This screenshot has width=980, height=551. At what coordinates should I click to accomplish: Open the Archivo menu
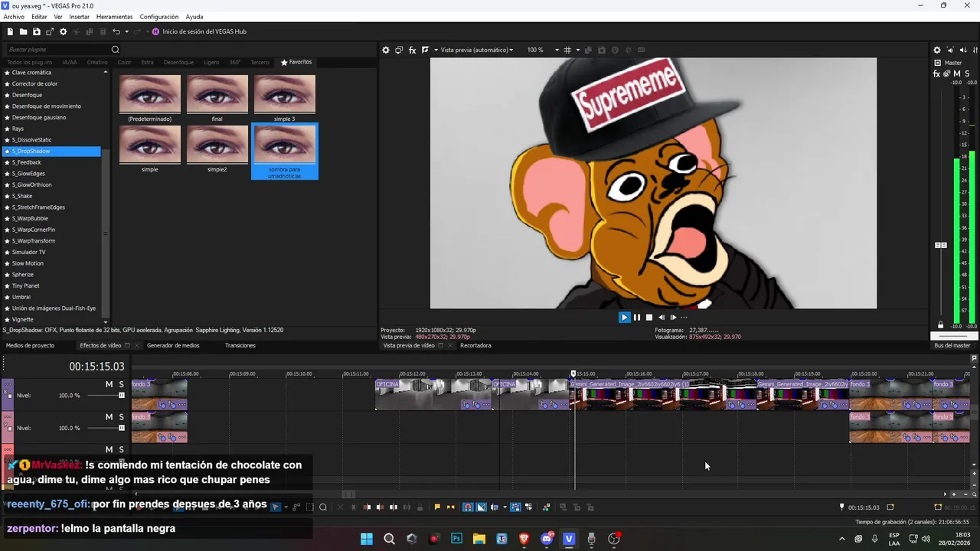click(x=14, y=17)
